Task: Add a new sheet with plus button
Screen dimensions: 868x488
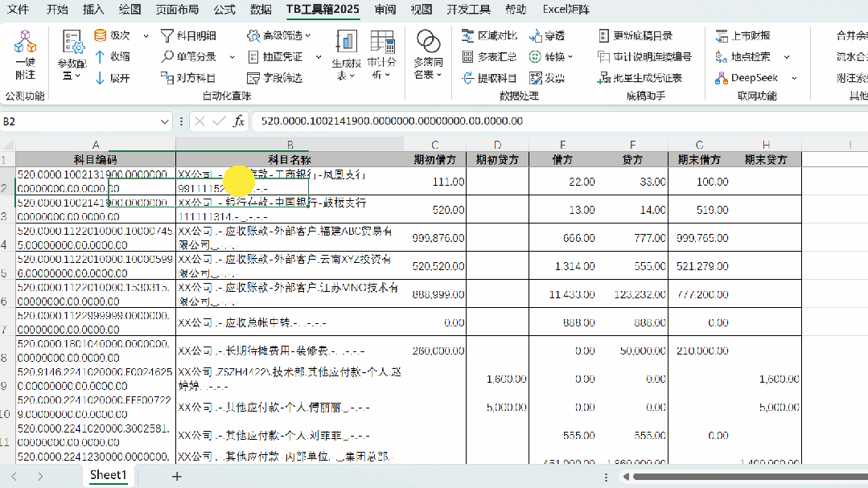Action: (x=177, y=477)
